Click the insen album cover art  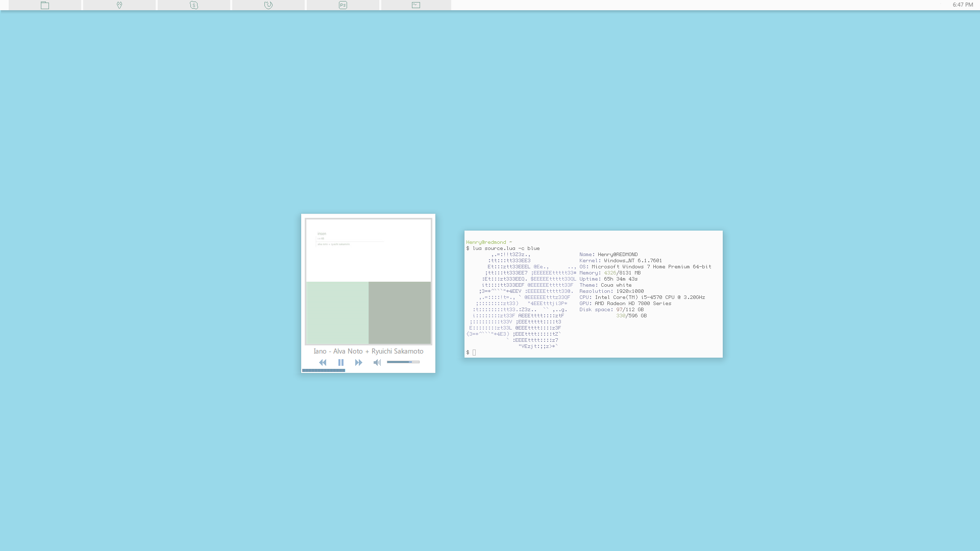tap(369, 282)
